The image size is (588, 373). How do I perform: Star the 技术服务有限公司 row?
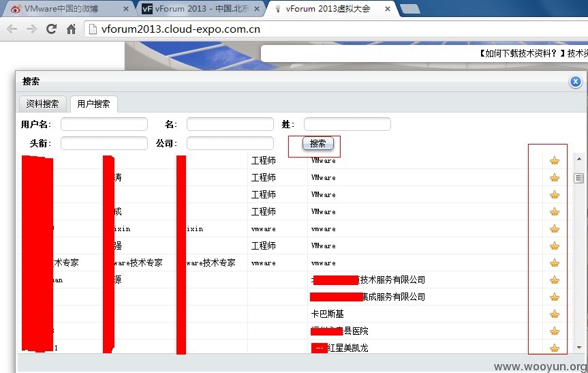point(555,280)
